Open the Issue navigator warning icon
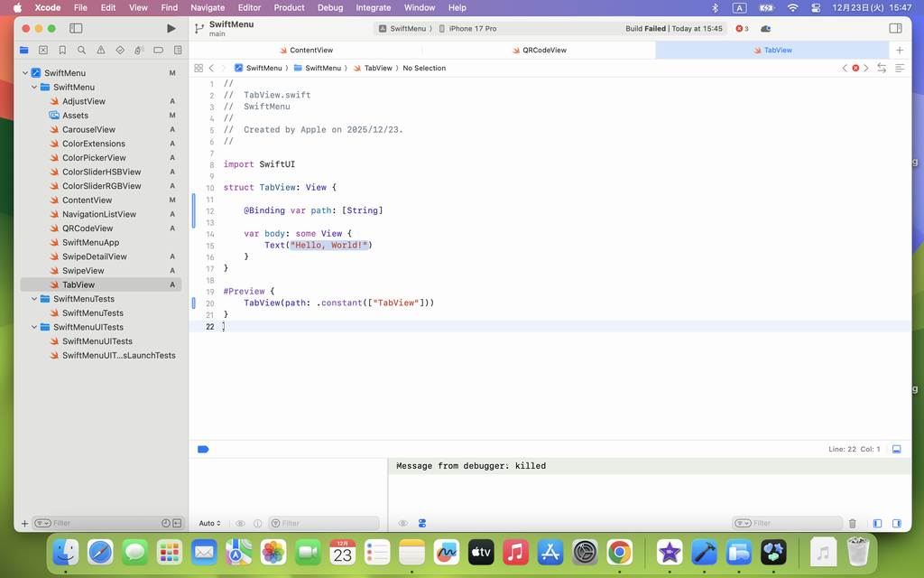Image resolution: width=924 pixels, height=578 pixels. [x=100, y=51]
